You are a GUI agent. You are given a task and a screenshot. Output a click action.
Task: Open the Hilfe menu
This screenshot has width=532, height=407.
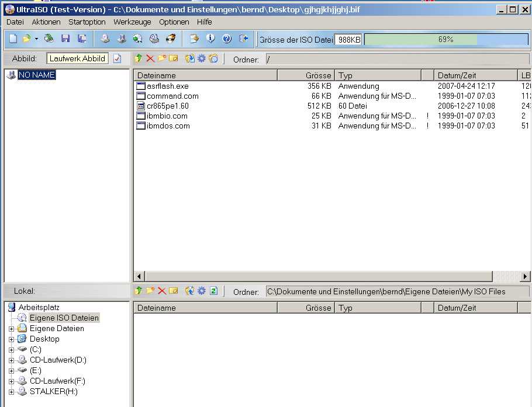tap(204, 22)
